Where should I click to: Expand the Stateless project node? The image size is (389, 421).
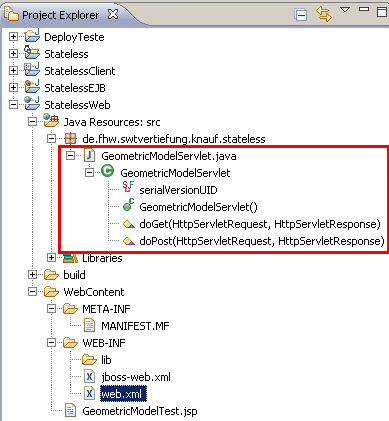(13, 53)
